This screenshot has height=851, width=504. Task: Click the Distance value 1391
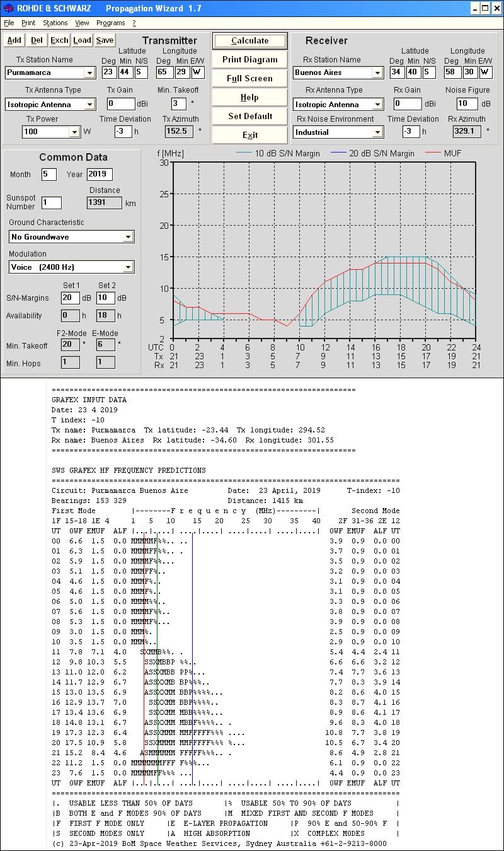point(104,202)
